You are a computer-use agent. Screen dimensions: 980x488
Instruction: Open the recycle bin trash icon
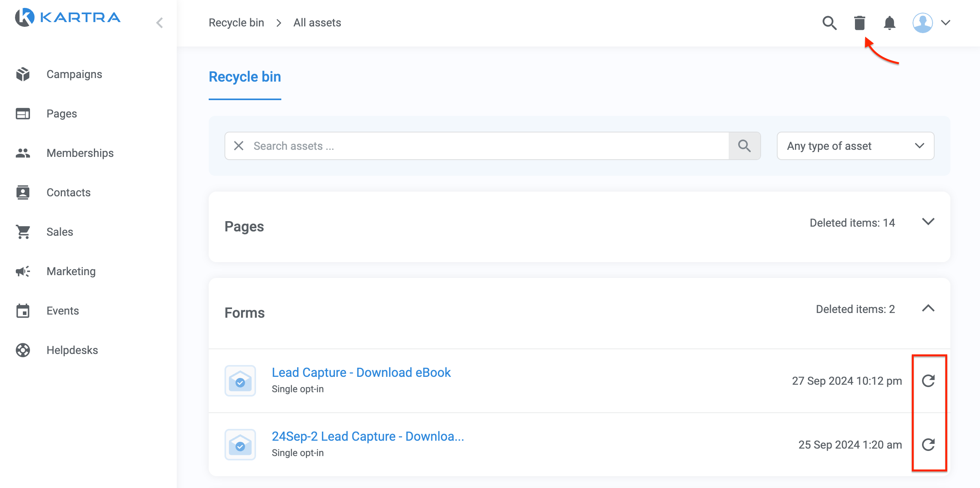tap(859, 23)
